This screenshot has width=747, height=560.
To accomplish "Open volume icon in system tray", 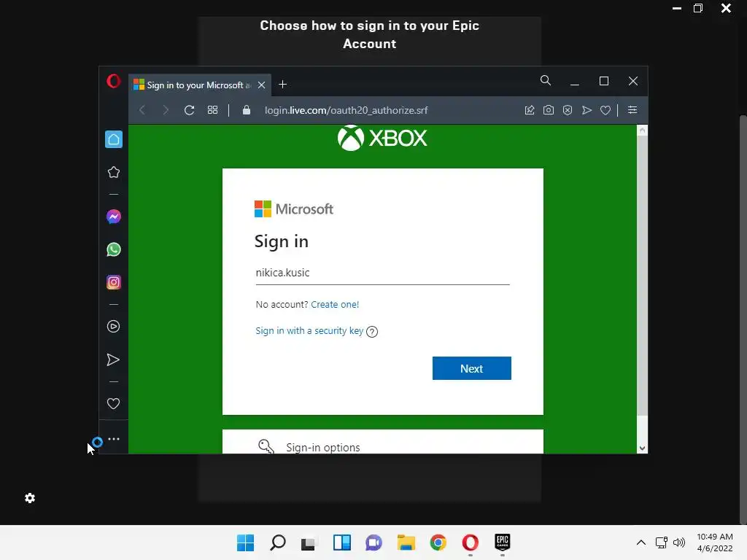I will [x=679, y=542].
